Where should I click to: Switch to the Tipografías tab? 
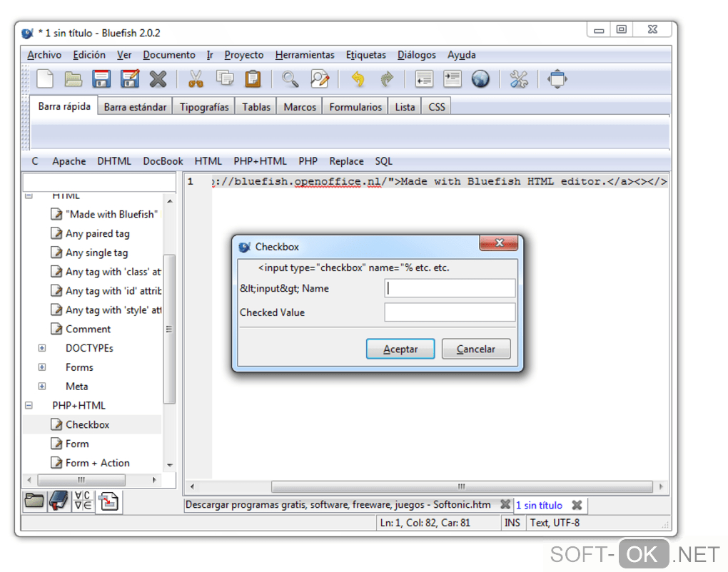[204, 107]
